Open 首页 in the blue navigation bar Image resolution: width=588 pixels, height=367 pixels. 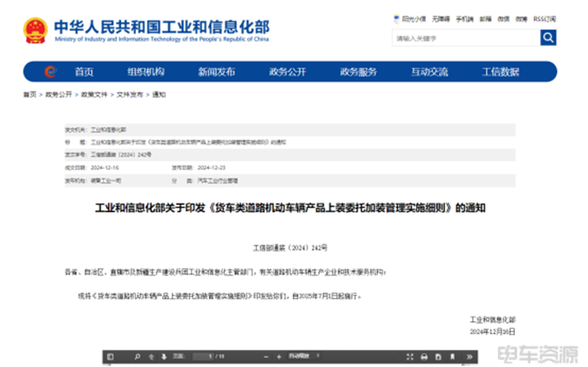pos(83,72)
